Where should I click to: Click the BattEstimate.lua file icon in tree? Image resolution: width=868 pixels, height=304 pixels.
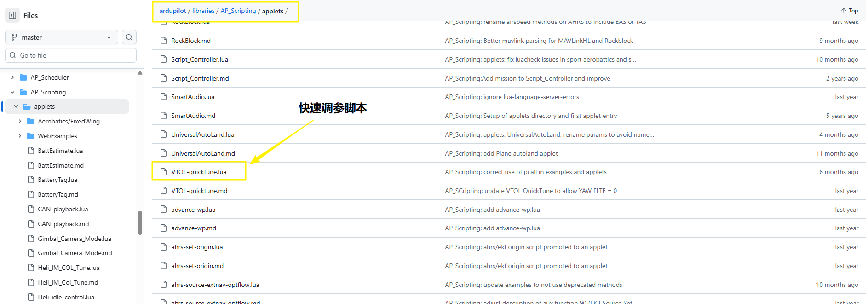(x=31, y=151)
